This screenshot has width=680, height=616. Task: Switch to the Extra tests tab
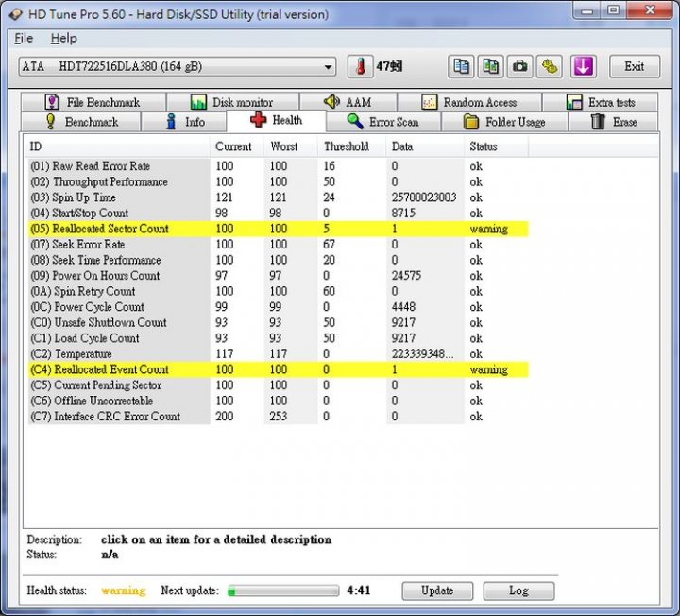601,102
